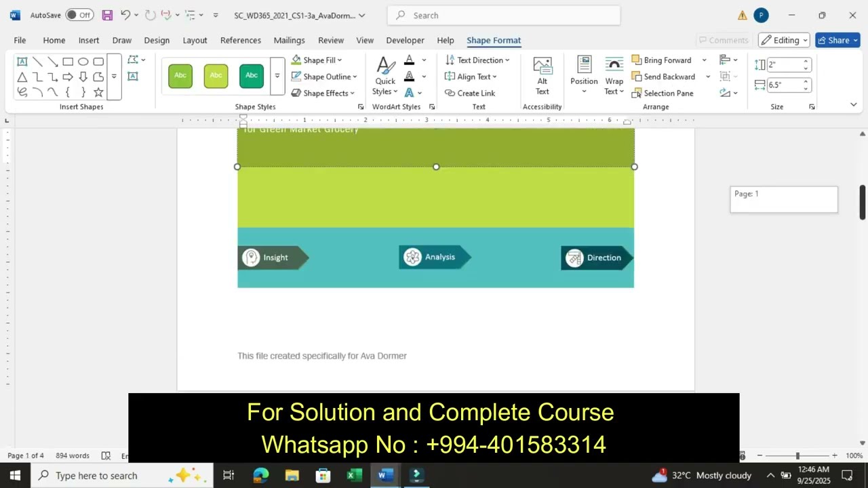Open Customize Quick Access Toolbar dropdown
The width and height of the screenshot is (868, 488).
(216, 15)
